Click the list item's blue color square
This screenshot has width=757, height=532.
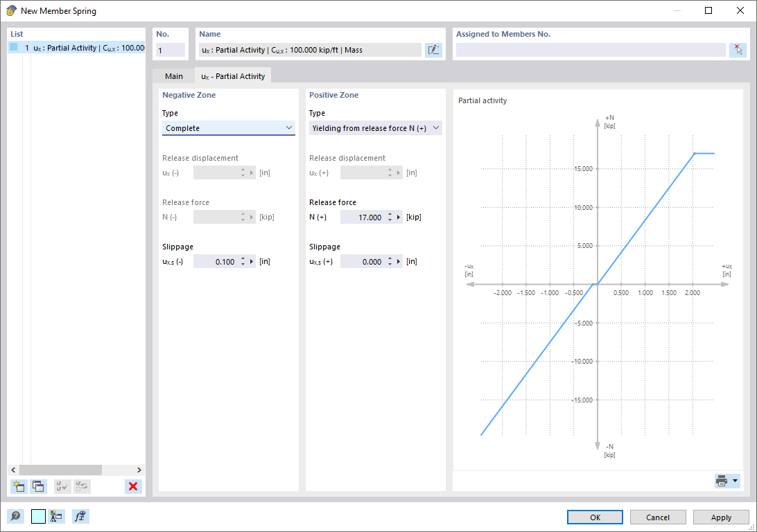[x=14, y=47]
